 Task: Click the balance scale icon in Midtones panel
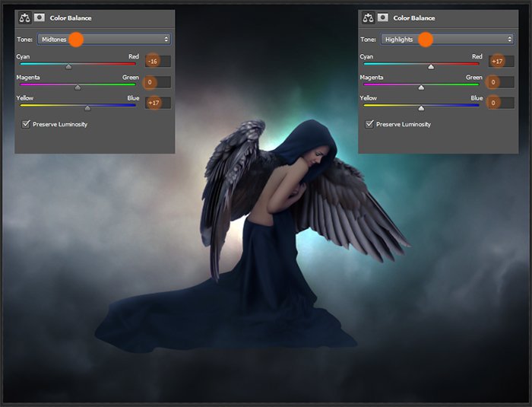pyautogui.click(x=24, y=17)
